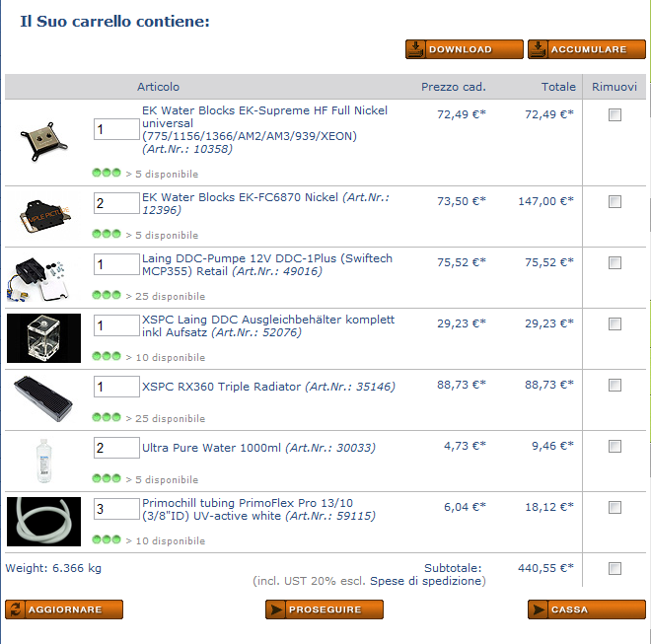Tick the remove checkbox in Subtotale row
This screenshot has height=644, width=651.
pos(615,568)
